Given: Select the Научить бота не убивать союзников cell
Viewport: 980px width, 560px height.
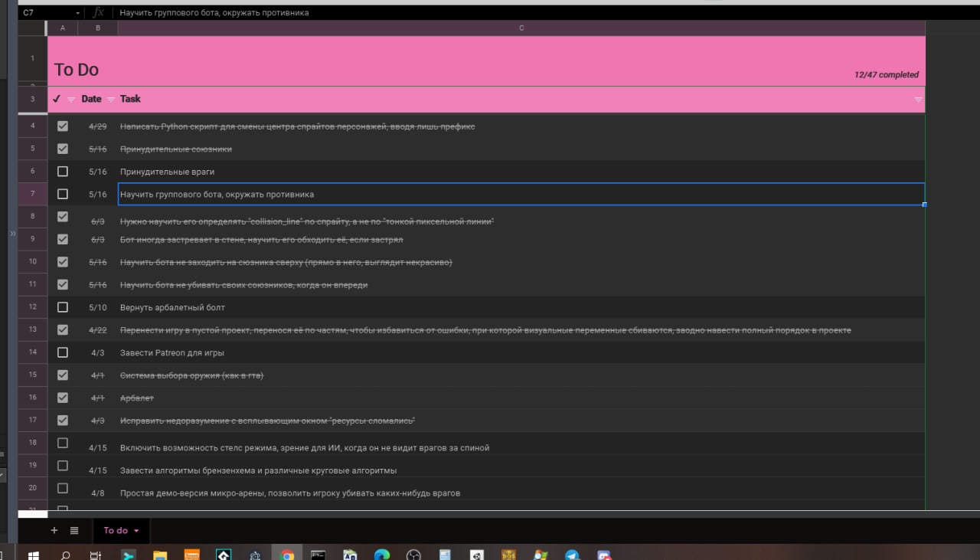Looking at the screenshot, I should tap(521, 285).
